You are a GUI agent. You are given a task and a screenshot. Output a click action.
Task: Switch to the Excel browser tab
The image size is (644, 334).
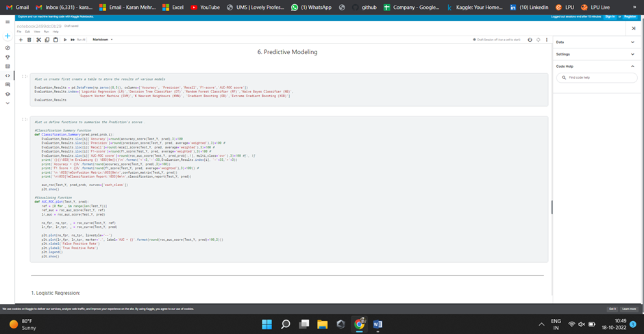[173, 8]
